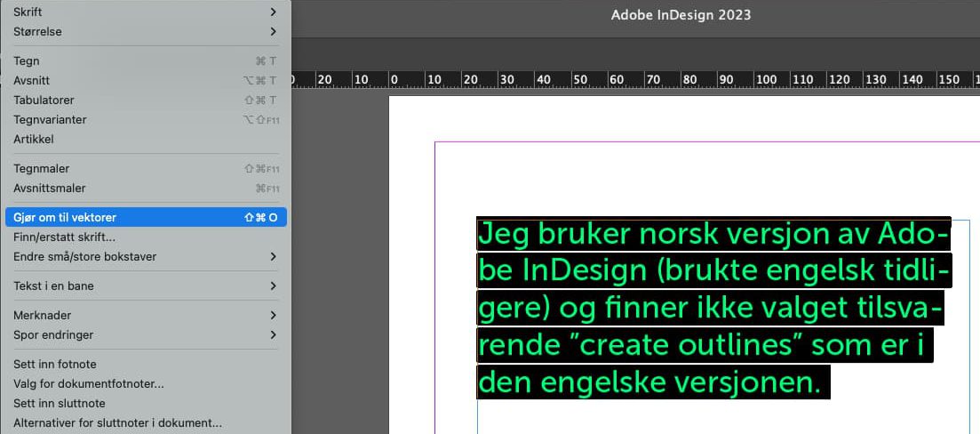This screenshot has width=980, height=434.
Task: Open Finn/erstatt skrift dialog
Action: coord(64,237)
